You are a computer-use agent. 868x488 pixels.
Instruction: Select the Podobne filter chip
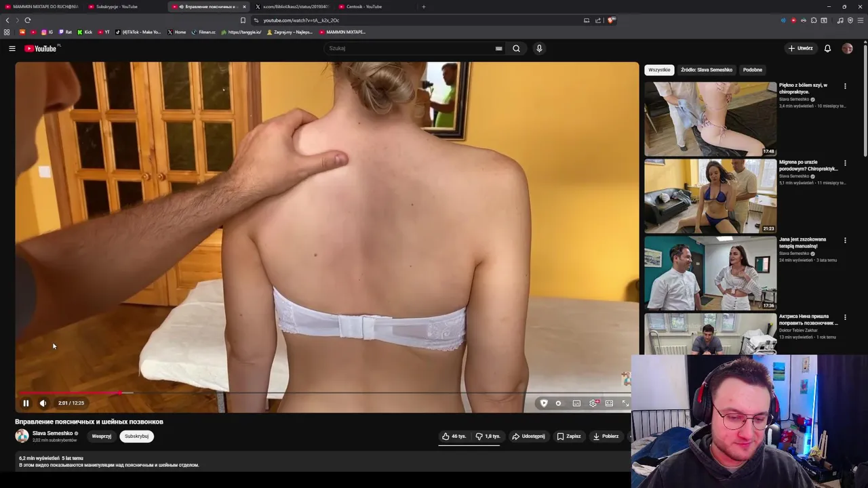click(x=753, y=70)
